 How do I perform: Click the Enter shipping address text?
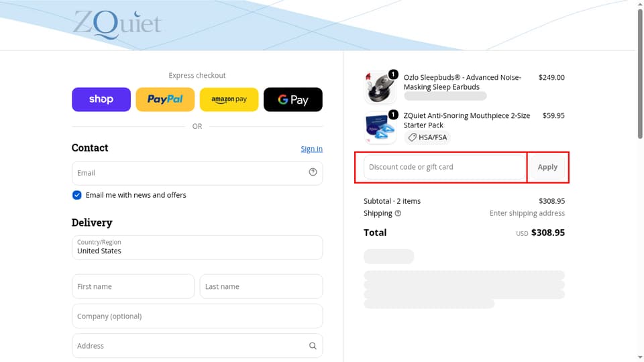[527, 213]
